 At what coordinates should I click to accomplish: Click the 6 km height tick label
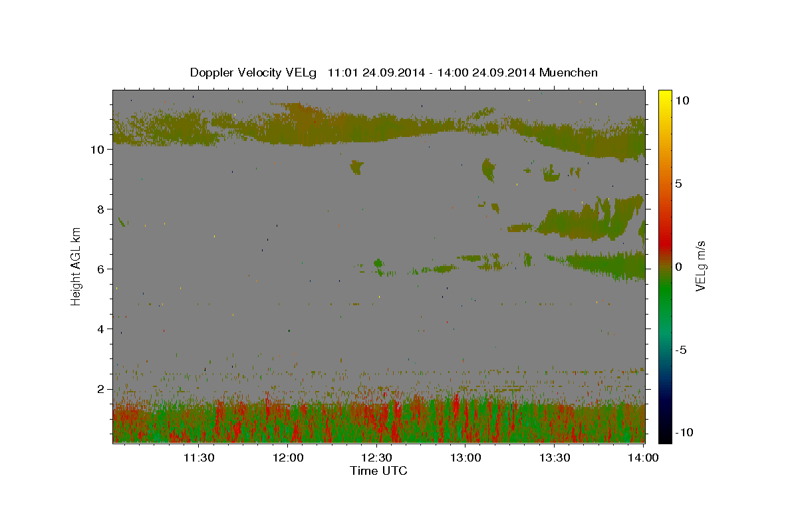[101, 269]
